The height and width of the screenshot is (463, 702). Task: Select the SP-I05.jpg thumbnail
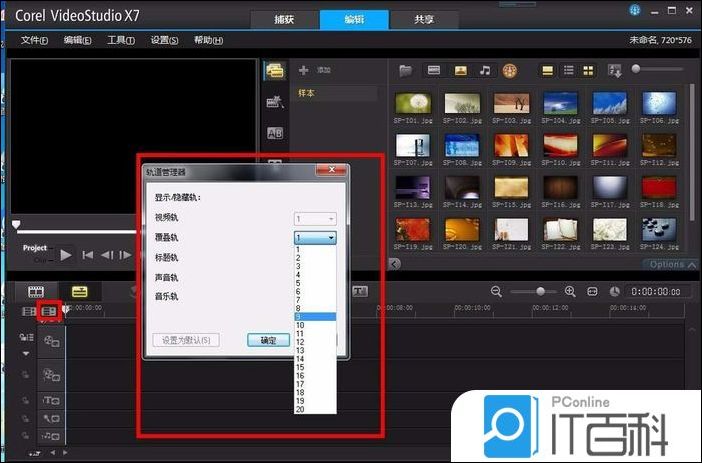point(610,106)
